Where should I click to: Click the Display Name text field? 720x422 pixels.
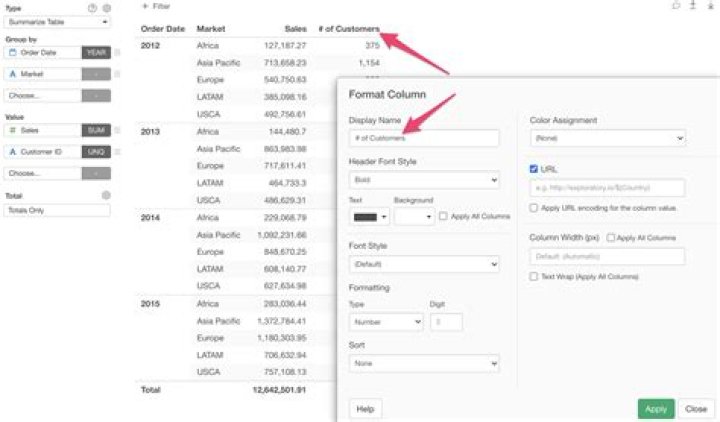point(423,139)
